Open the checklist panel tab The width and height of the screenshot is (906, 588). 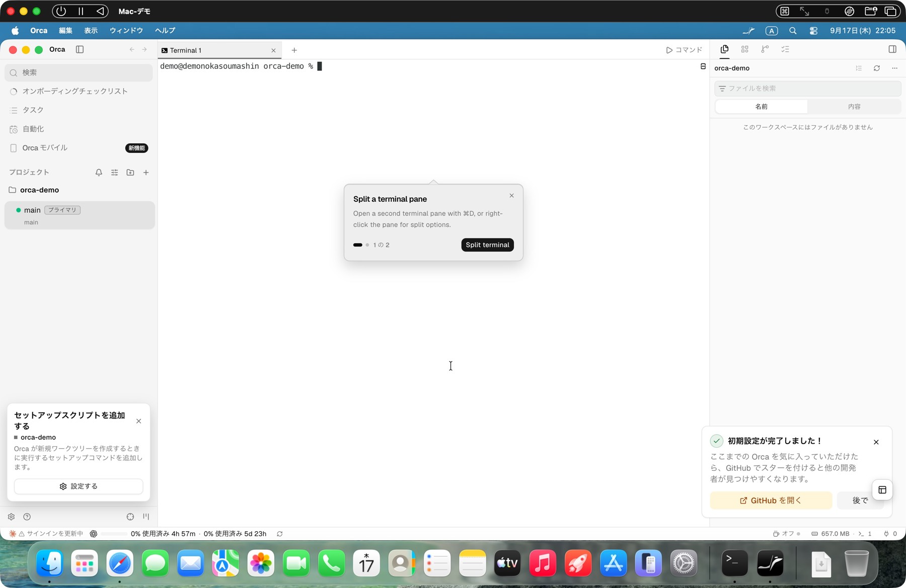(785, 49)
